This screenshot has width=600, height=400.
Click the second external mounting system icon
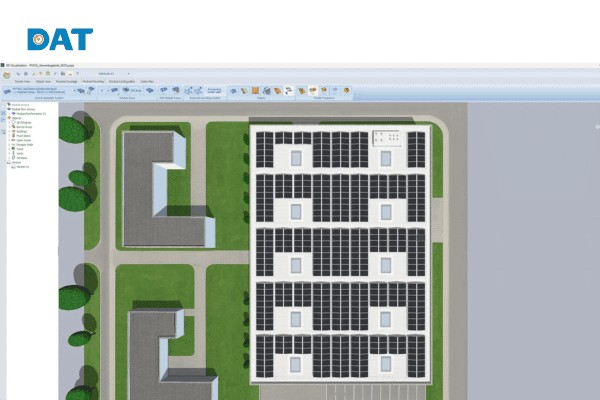[198, 91]
